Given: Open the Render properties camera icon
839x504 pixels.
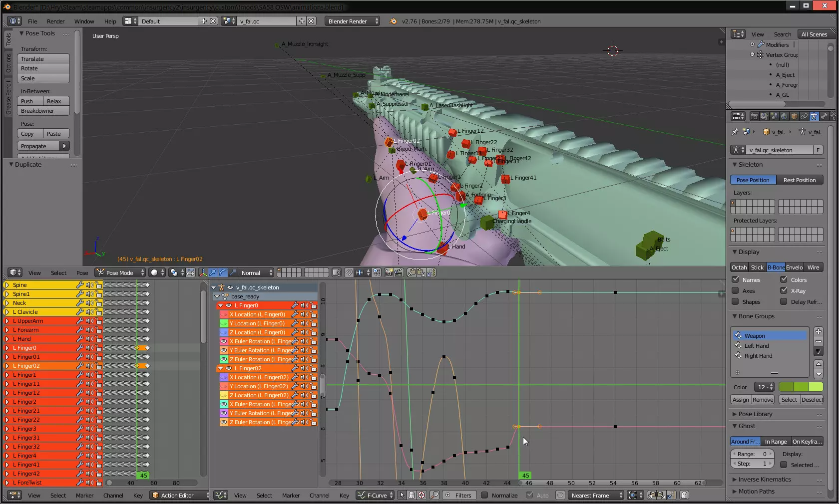Looking at the screenshot, I should pos(754,116).
